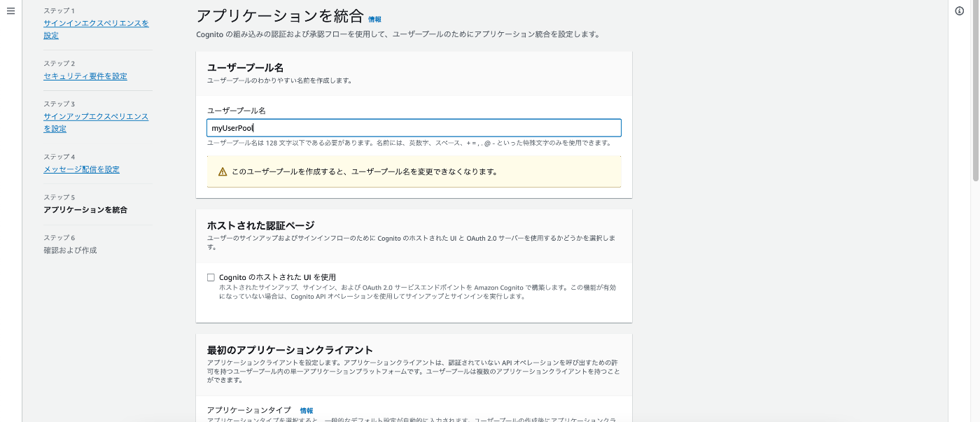Go to step 2 'セキュリティ要件を設定' link
The width and height of the screenshot is (980, 422).
(x=85, y=76)
